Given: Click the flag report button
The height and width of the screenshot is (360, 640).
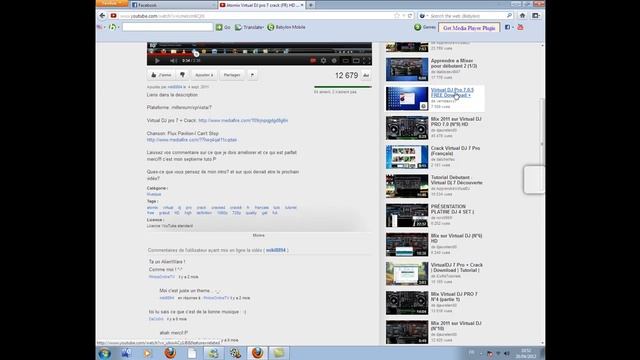Looking at the screenshot, I should pos(252,75).
